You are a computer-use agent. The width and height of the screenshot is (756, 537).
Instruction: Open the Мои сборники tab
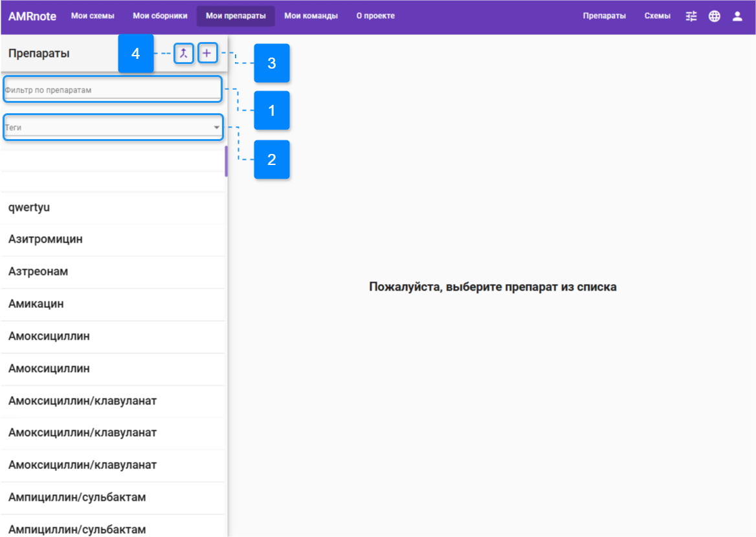click(160, 16)
